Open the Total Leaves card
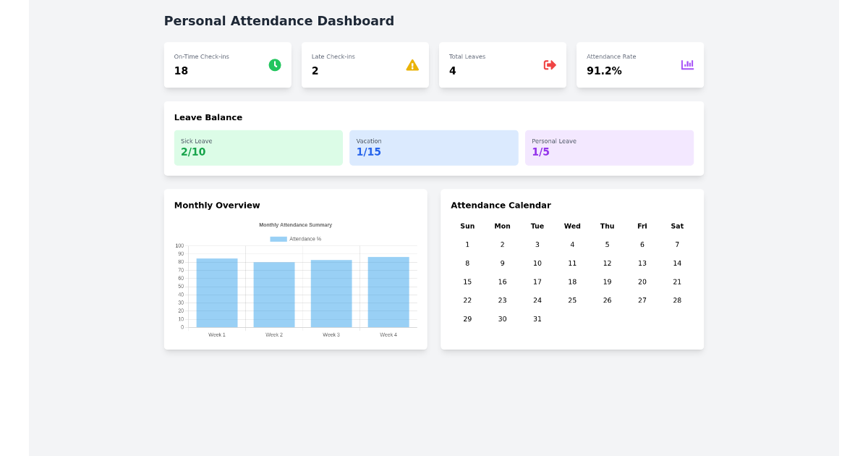Image resolution: width=868 pixels, height=456 pixels. [x=502, y=64]
